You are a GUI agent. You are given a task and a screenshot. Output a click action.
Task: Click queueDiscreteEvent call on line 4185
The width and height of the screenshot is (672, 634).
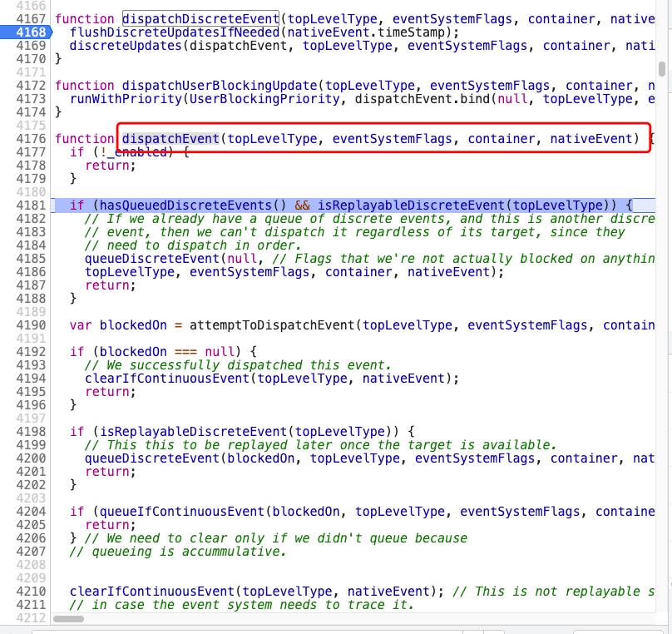152,259
